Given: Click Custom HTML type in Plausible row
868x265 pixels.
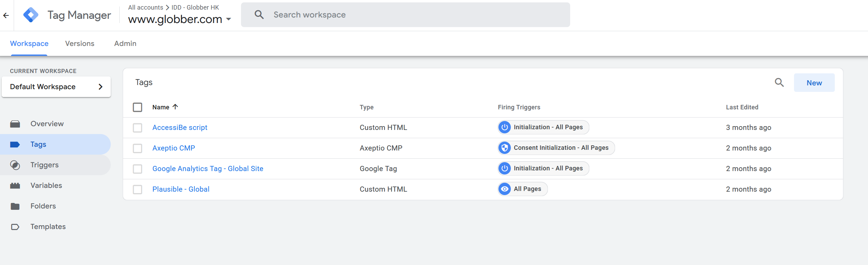Looking at the screenshot, I should point(383,189).
